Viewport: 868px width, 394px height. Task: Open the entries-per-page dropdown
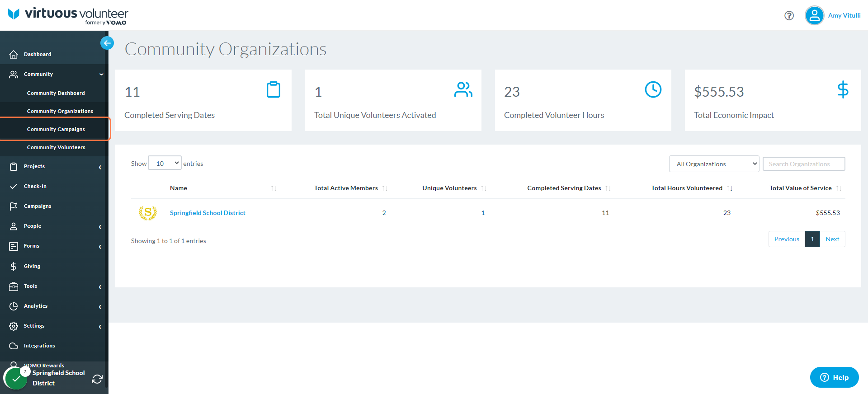click(165, 163)
